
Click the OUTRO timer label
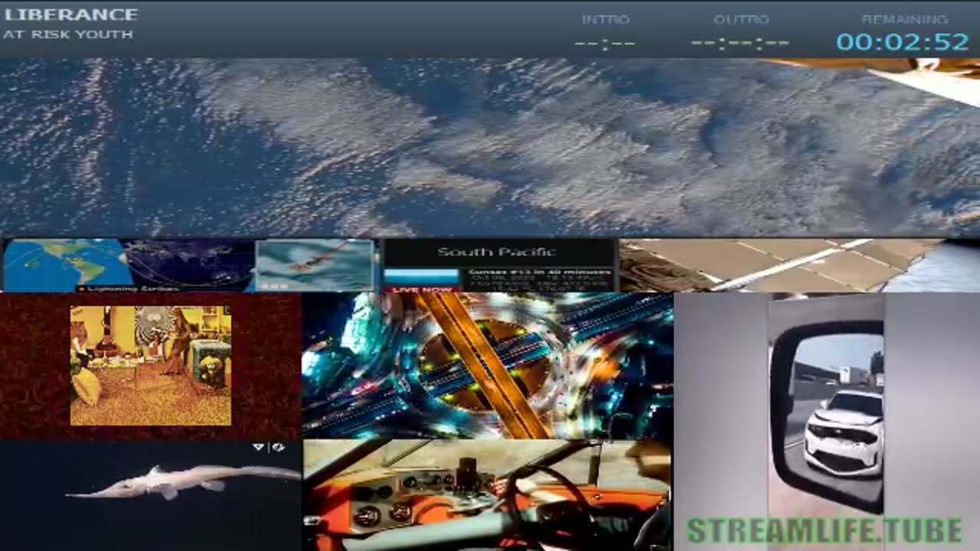pos(741,20)
